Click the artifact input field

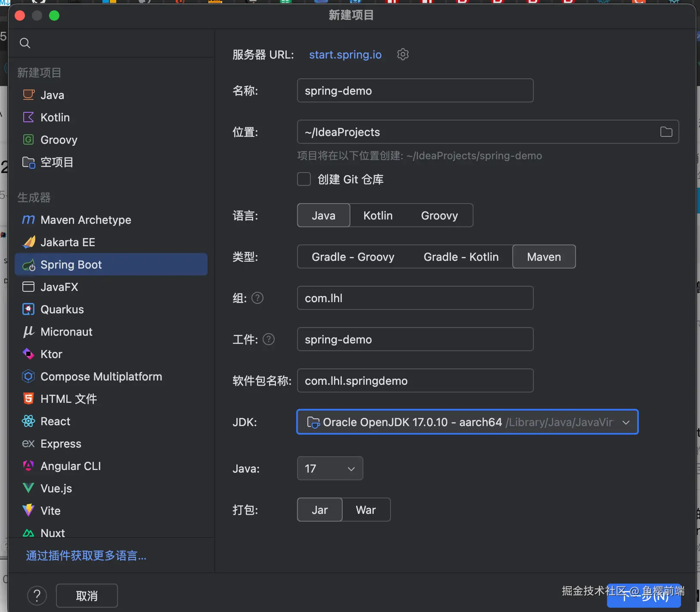click(415, 339)
